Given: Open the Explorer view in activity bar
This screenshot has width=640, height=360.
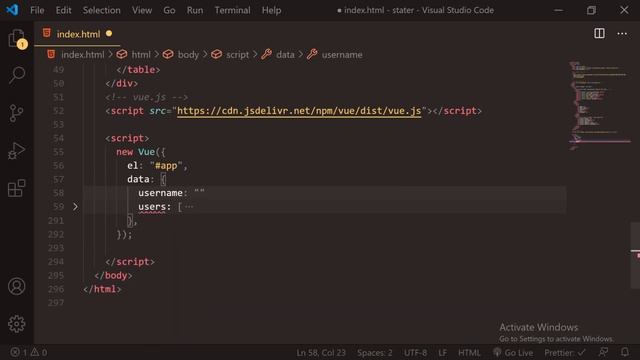Looking at the screenshot, I should (x=17, y=39).
